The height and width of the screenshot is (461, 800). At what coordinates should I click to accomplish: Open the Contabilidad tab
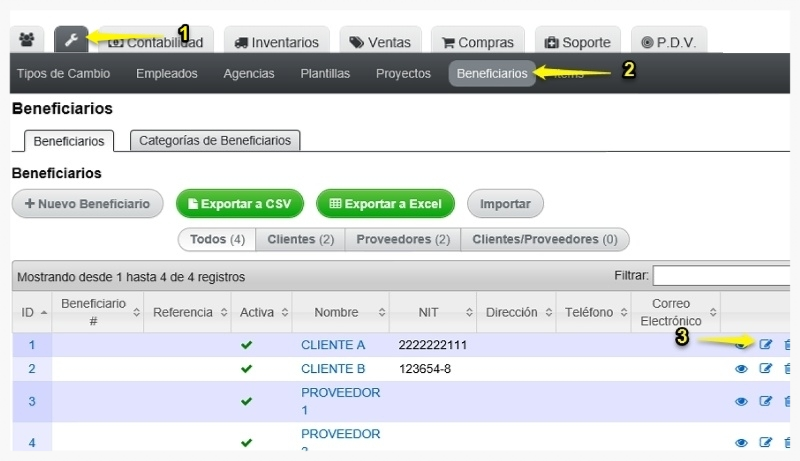(156, 42)
